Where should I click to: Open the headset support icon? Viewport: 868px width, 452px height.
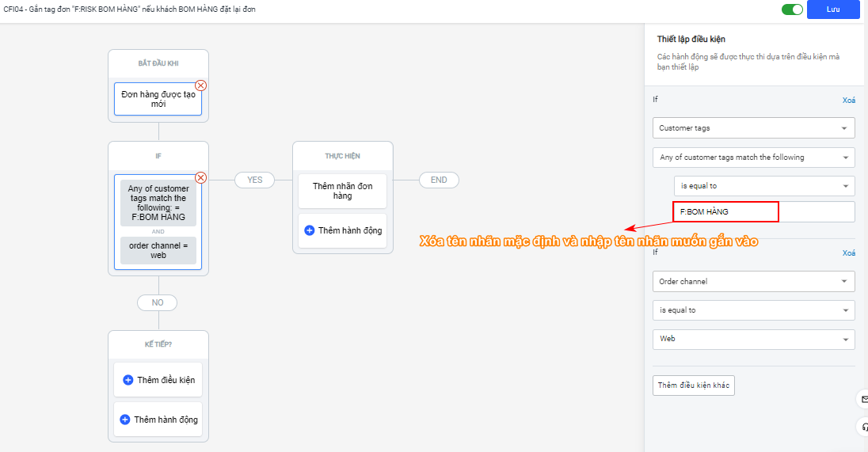(862, 427)
